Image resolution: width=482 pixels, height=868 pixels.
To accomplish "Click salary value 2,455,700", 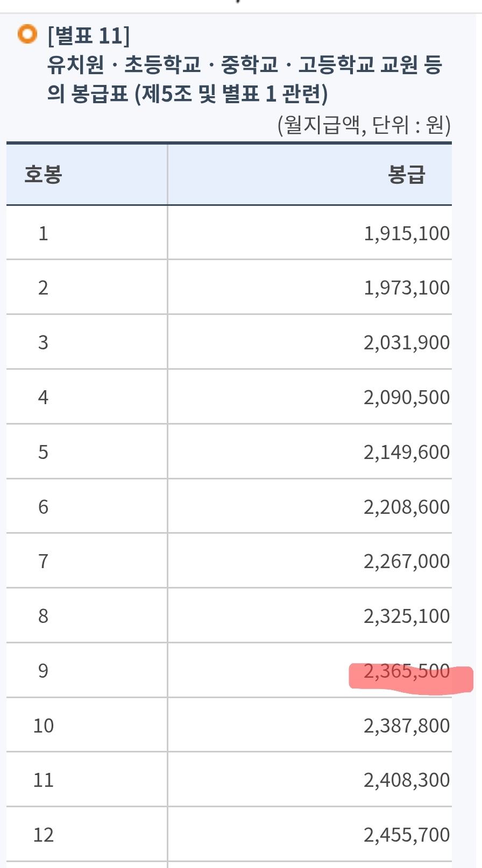I will 407,835.
